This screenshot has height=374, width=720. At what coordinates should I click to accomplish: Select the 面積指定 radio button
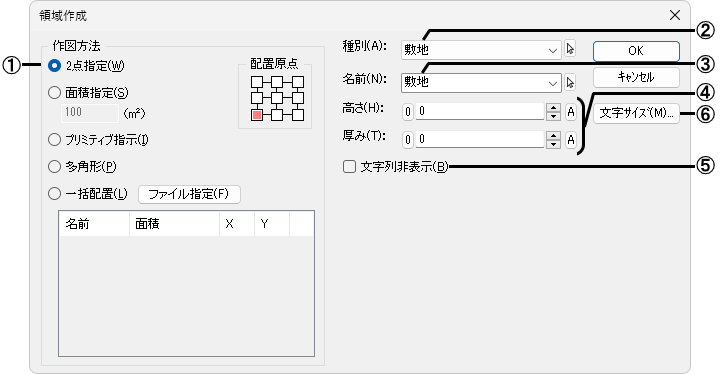54,93
